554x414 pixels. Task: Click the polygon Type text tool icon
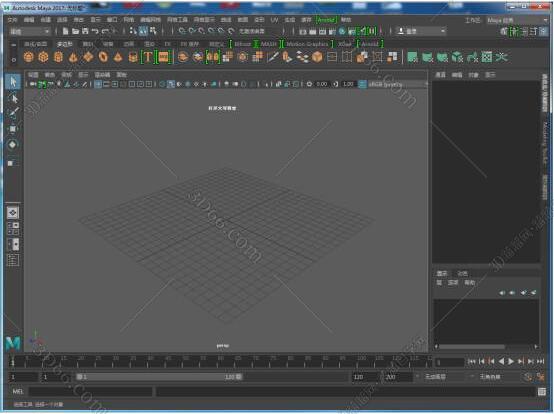[x=148, y=57]
